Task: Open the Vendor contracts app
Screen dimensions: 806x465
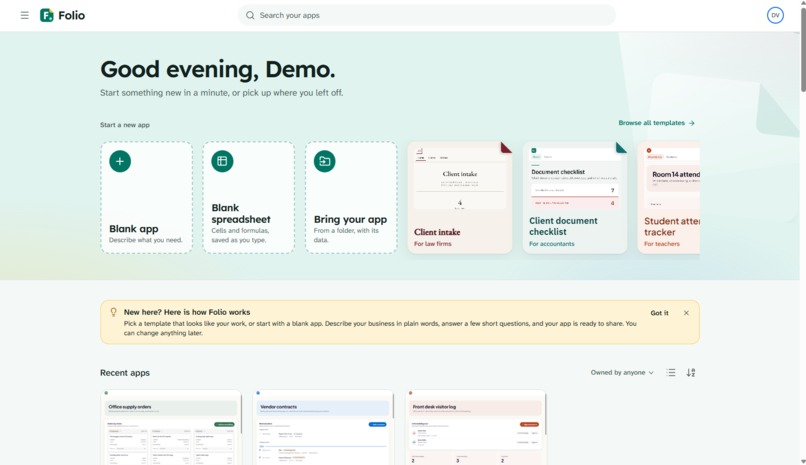Action: coord(323,427)
